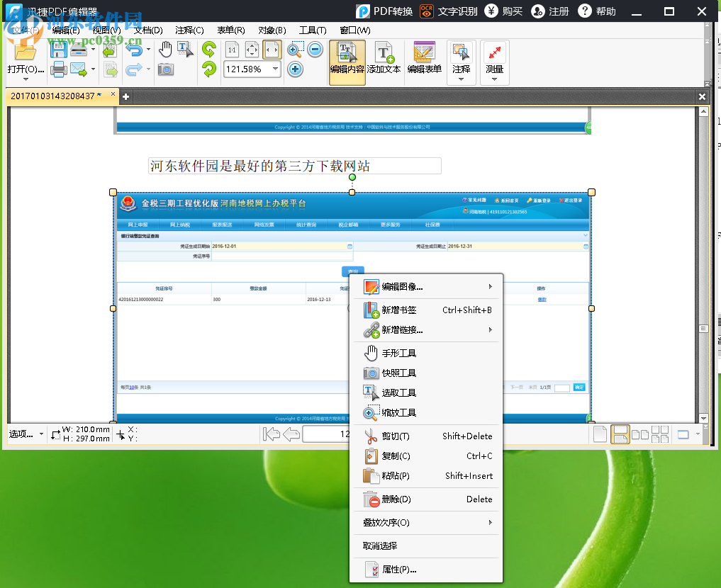This screenshot has width=721, height=588.
Task: Open the 121.58% zoom level dropdown
Action: point(275,69)
